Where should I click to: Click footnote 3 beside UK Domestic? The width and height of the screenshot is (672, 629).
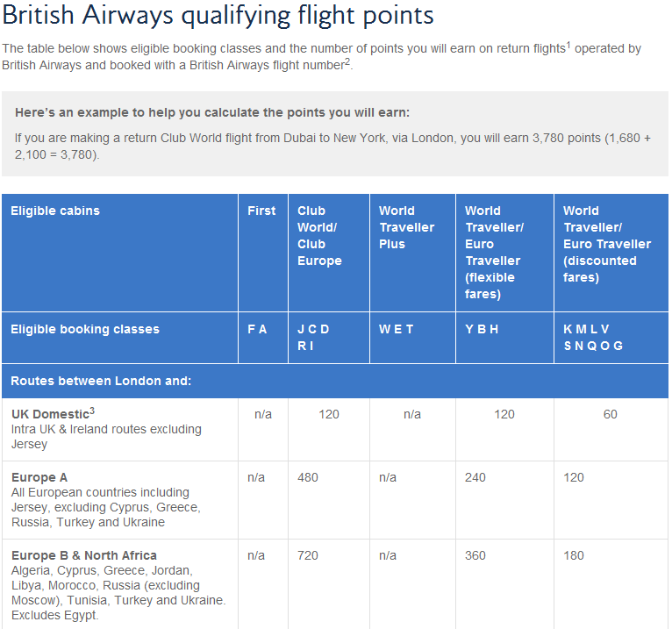pyautogui.click(x=92, y=411)
